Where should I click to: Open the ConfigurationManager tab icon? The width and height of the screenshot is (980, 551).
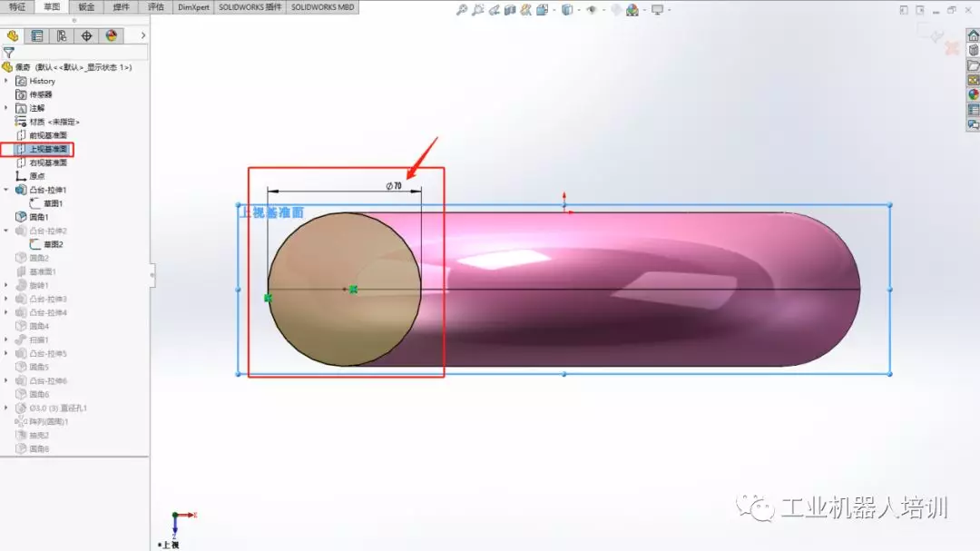click(62, 36)
